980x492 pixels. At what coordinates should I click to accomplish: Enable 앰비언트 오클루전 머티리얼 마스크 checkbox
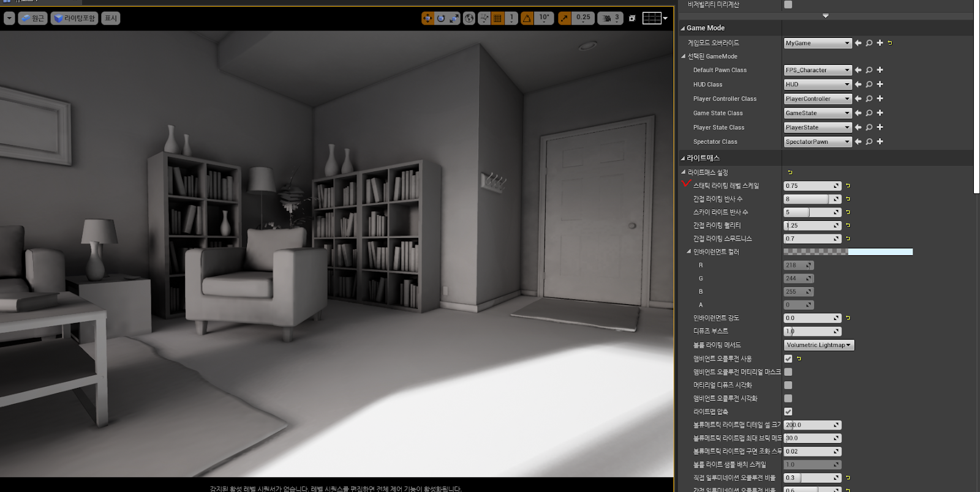(788, 372)
